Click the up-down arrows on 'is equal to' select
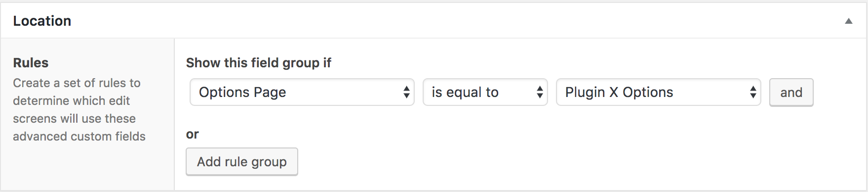Image resolution: width=868 pixels, height=192 pixels. click(x=540, y=92)
